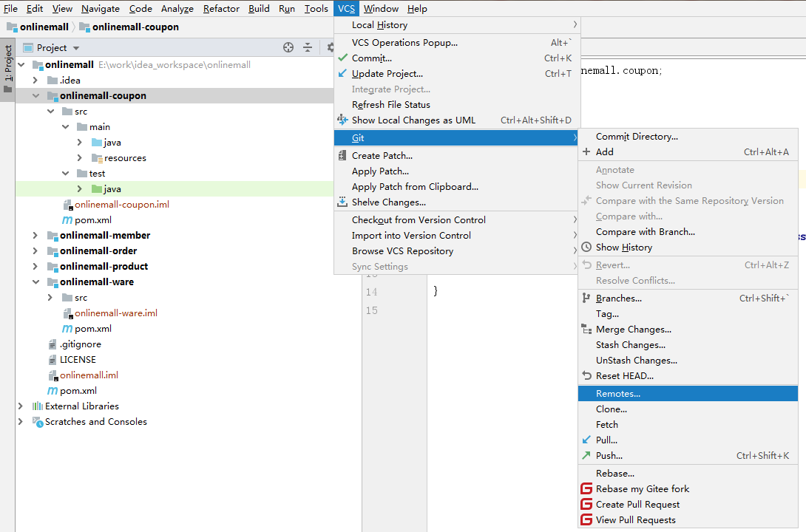Click the External Libraries icon

(38, 406)
